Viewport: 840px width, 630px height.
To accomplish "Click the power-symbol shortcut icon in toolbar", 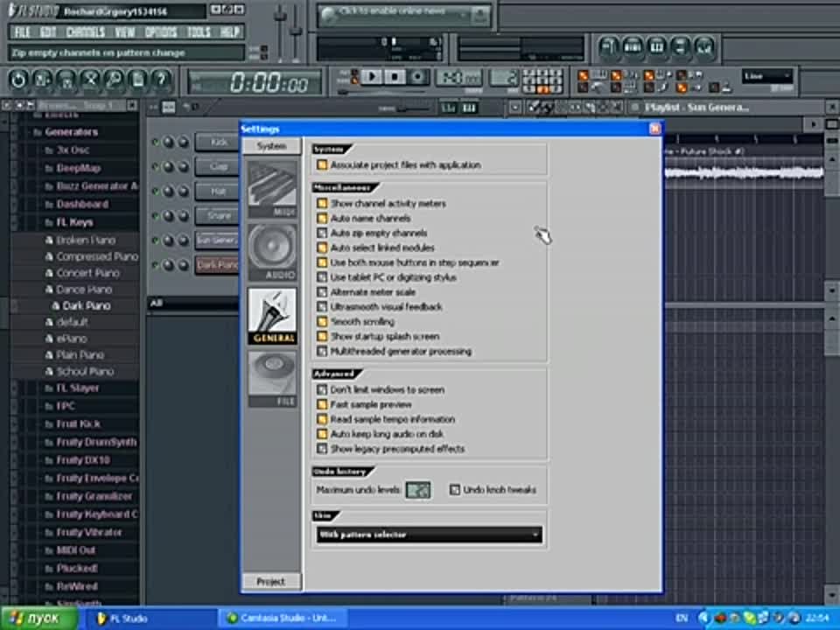I will pos(18,80).
